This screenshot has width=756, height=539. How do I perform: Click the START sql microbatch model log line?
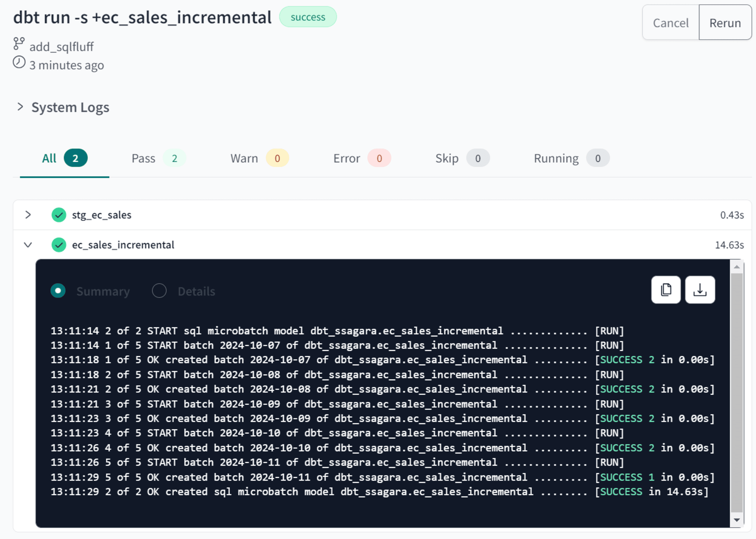point(337,331)
